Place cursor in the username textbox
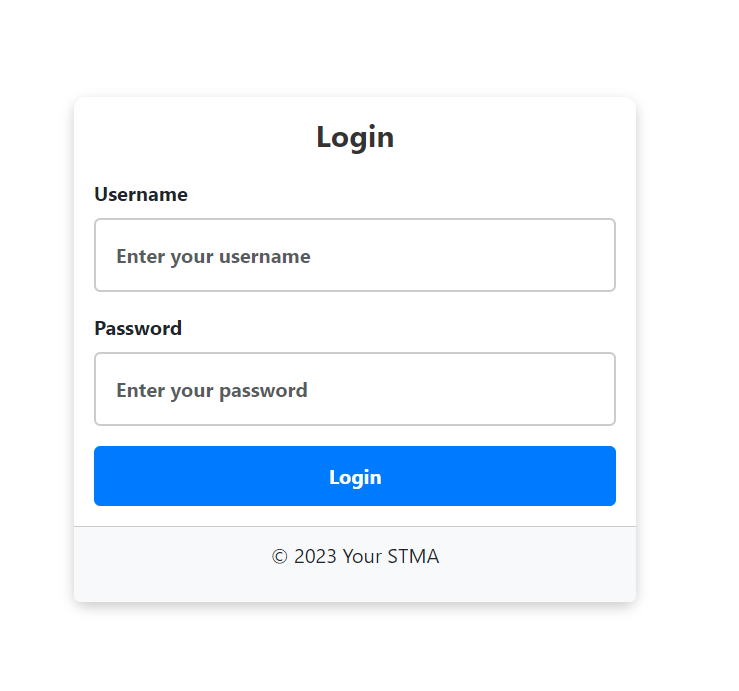Image resolution: width=739 pixels, height=691 pixels. click(354, 255)
